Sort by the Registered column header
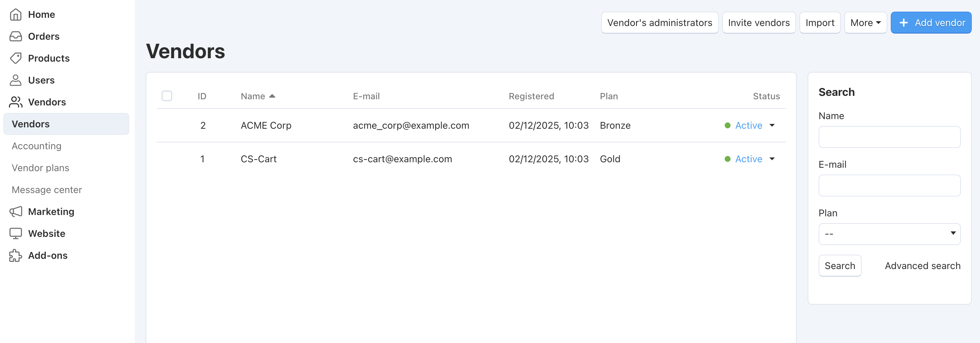The image size is (980, 343). [x=531, y=96]
